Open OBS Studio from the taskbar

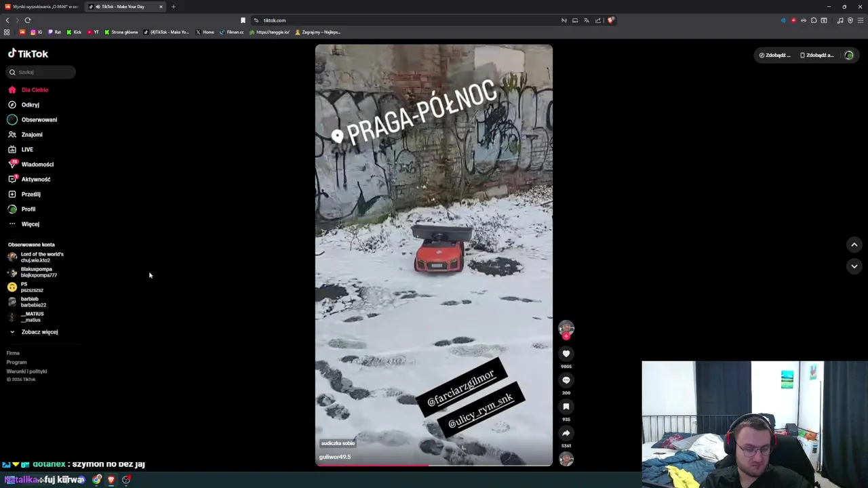click(126, 479)
